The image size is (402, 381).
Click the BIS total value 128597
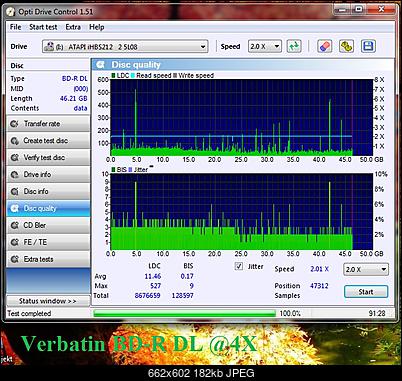pos(183,296)
